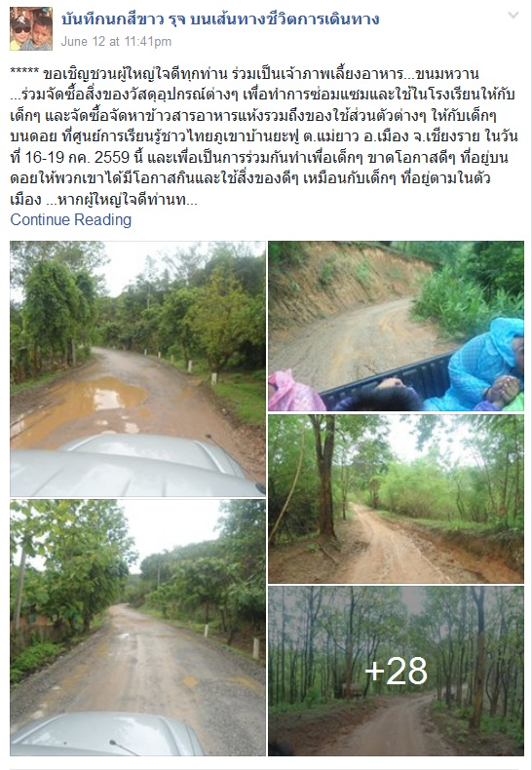Open the June 12 at 11:41pm timestamp
Screen dimensions: 532x770
116,41
